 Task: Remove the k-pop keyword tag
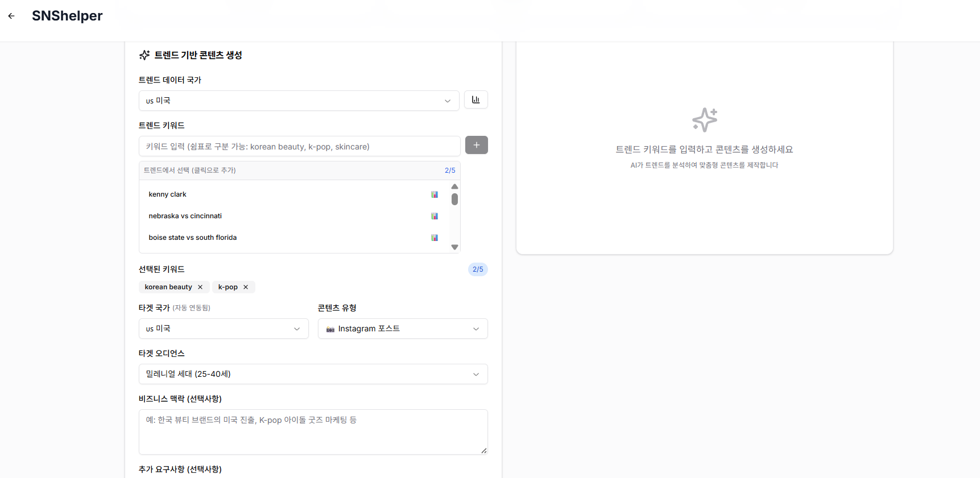coord(246,287)
